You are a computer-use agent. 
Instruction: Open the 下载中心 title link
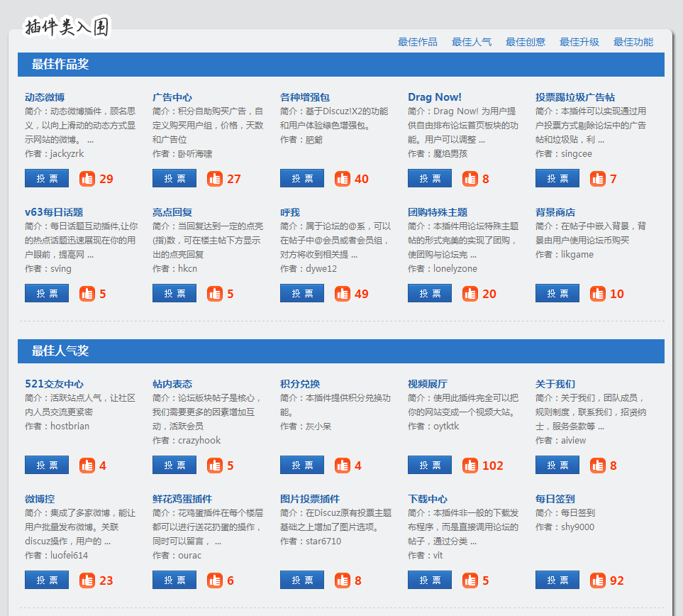pyautogui.click(x=428, y=499)
